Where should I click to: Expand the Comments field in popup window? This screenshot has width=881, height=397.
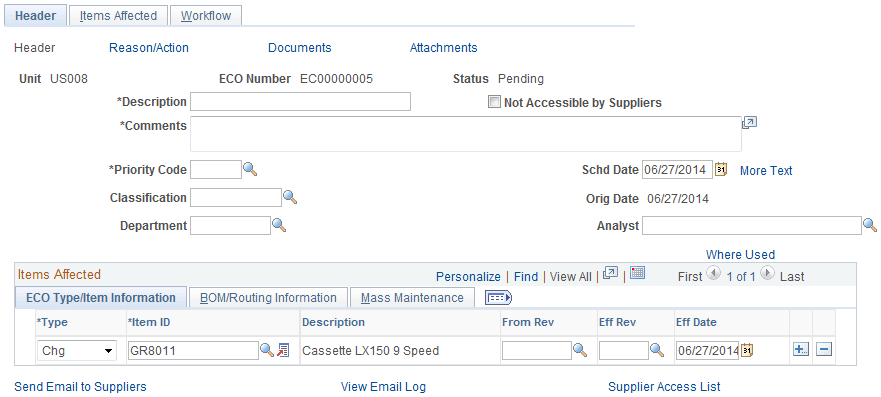750,122
